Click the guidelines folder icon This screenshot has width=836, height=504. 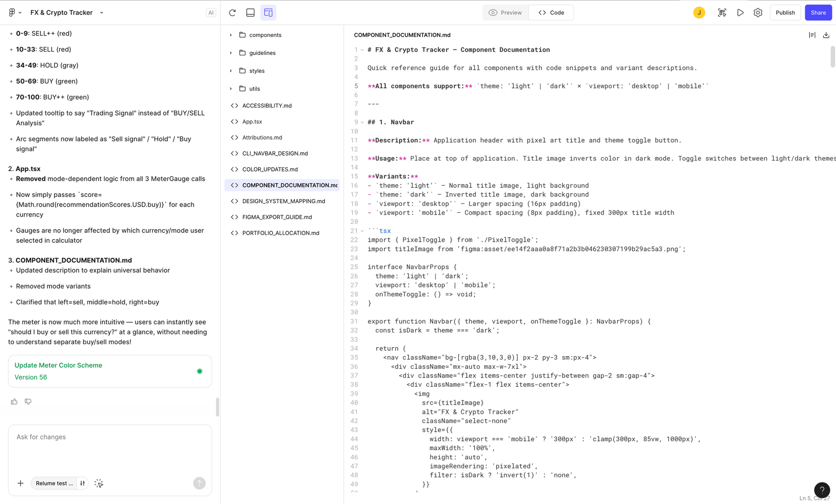[242, 52]
